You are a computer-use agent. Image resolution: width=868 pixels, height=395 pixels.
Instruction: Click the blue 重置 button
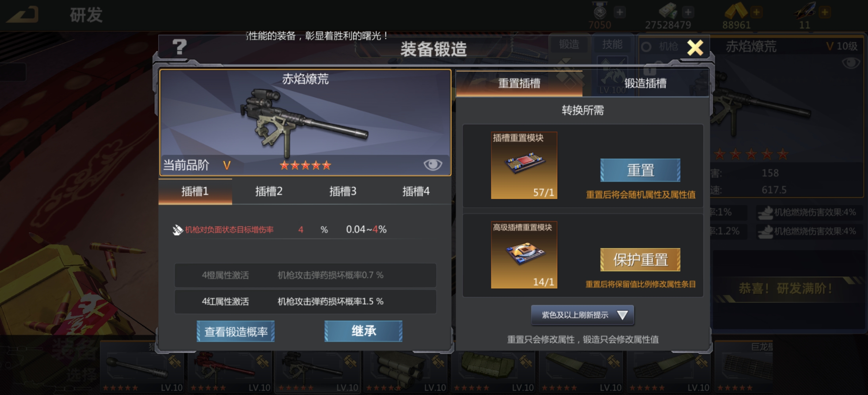pyautogui.click(x=640, y=170)
